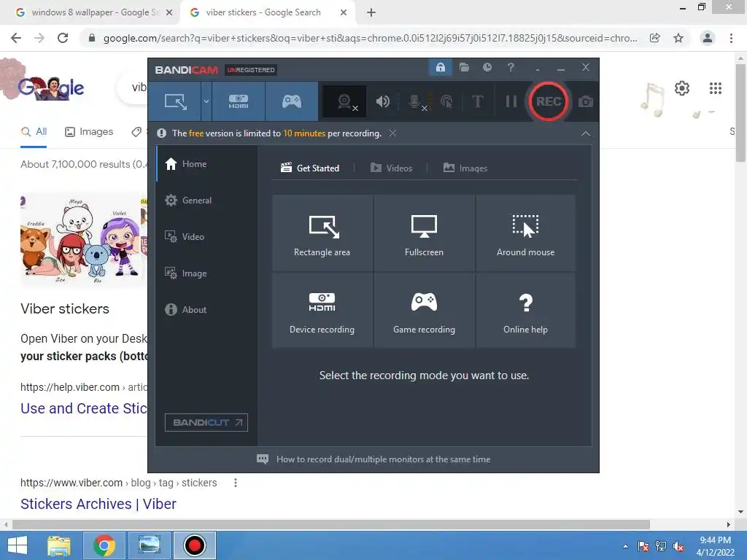Open the Image settings section
Image resolution: width=747 pixels, height=560 pixels.
pos(207,273)
